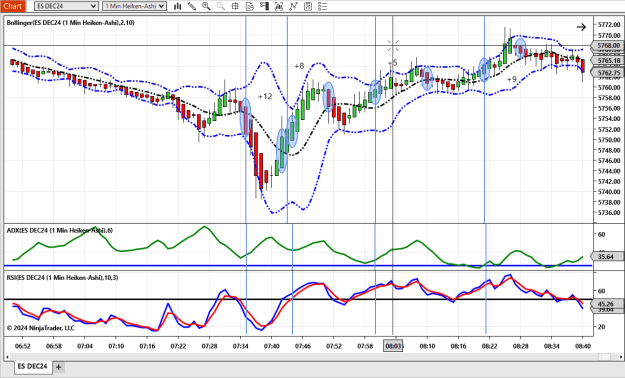Click the zoom in magnifier icon

206,6
